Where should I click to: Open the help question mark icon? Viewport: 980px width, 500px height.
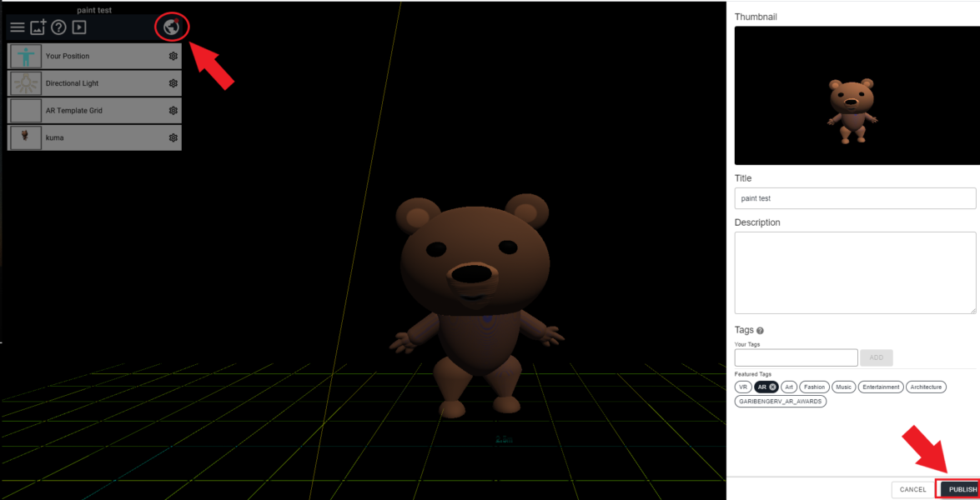pyautogui.click(x=58, y=27)
